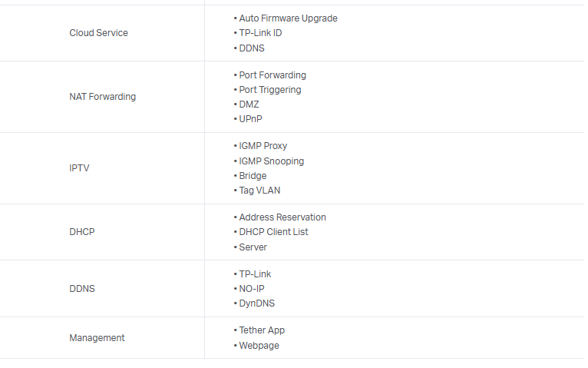The width and height of the screenshot is (588, 368).
Task: Select the NO-IP list item
Action: 252,289
